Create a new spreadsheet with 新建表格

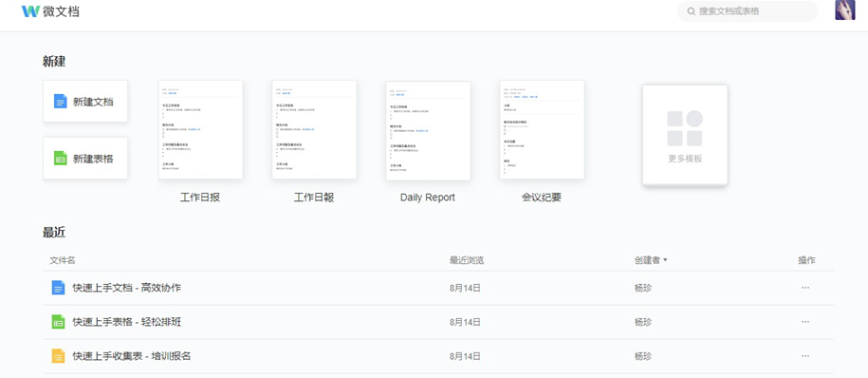(x=85, y=158)
